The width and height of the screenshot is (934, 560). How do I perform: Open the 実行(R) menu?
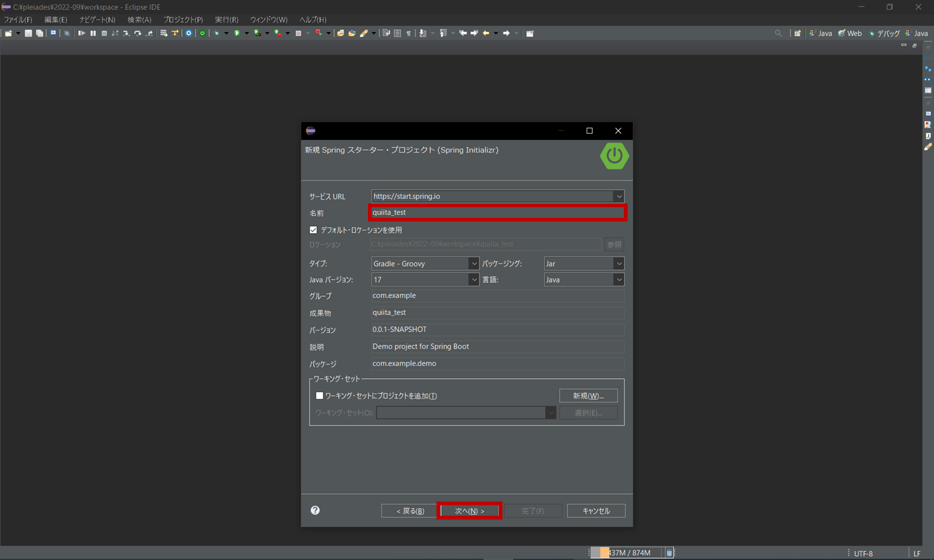click(x=227, y=19)
